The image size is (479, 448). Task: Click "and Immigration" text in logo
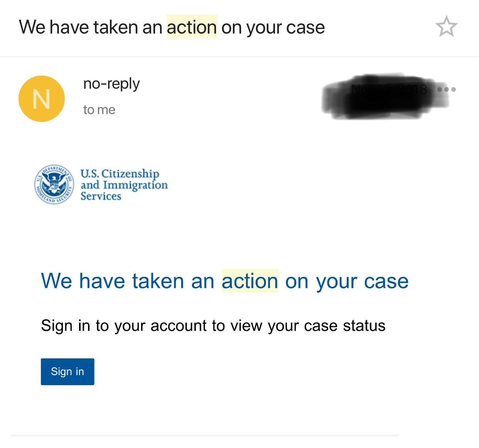(x=124, y=185)
